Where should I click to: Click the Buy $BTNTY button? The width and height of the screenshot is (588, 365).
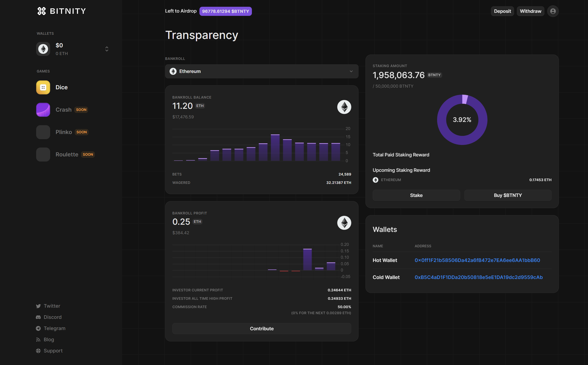(x=508, y=195)
